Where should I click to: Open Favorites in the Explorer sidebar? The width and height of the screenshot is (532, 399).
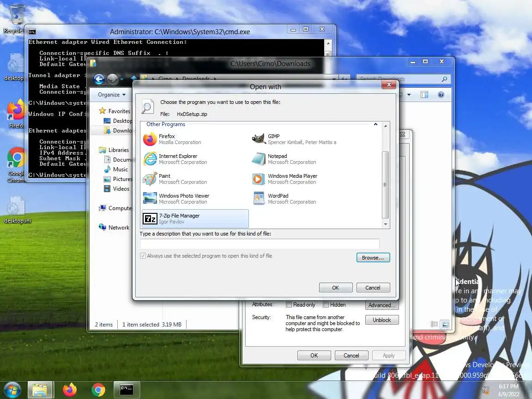click(115, 111)
